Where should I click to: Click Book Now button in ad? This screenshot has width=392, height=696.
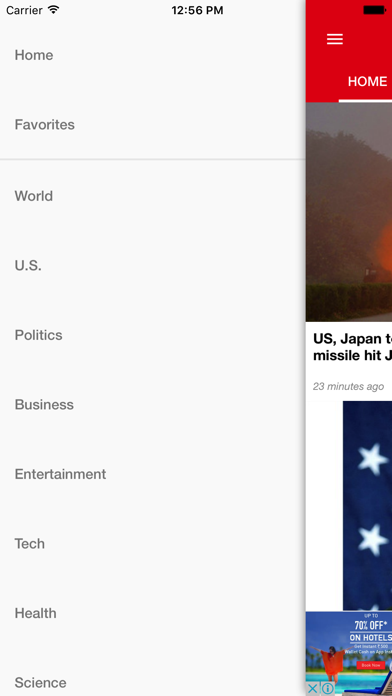click(x=370, y=665)
